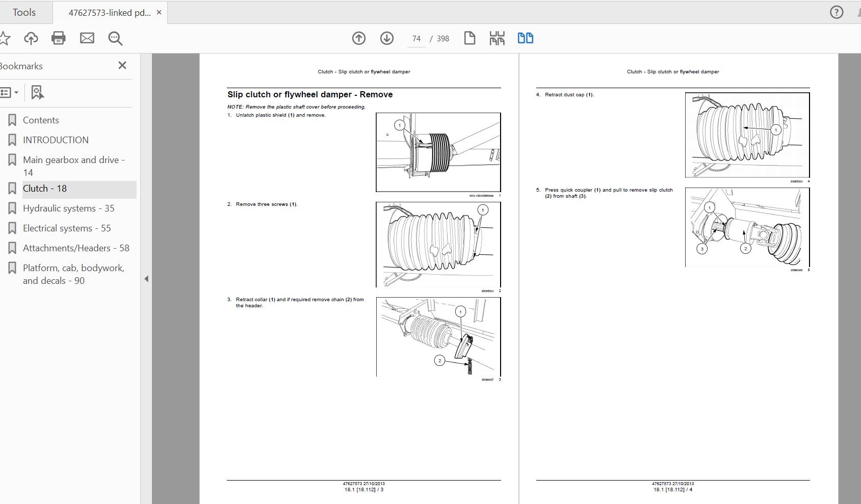Go to previous page arrow
The width and height of the screenshot is (861, 504).
pyautogui.click(x=359, y=38)
